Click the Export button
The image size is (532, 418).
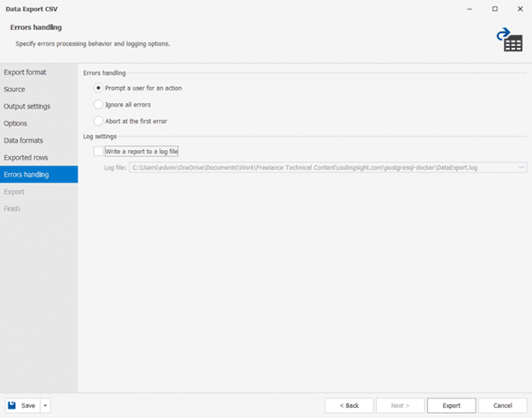(451, 405)
